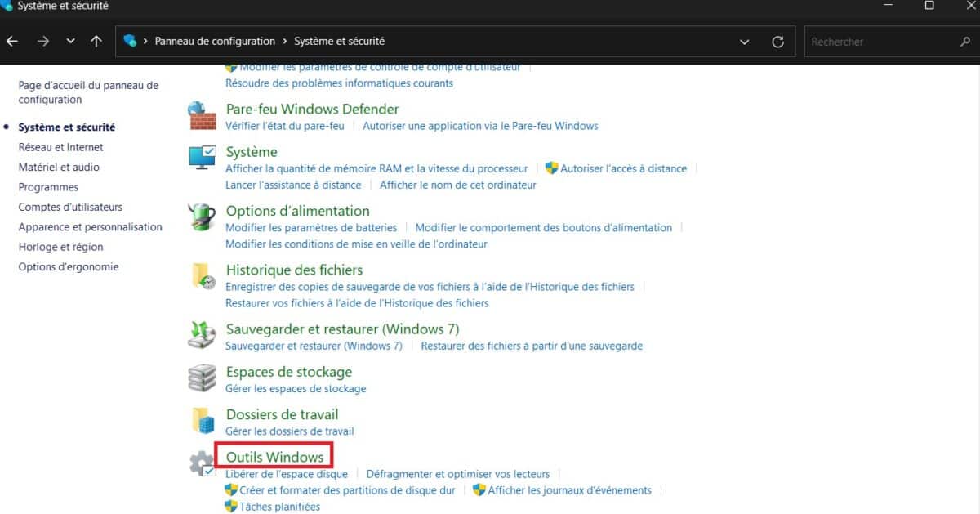Click Restaurer des fichiers à partir d'une sauvegarde
The image size is (980, 514).
(x=532, y=346)
